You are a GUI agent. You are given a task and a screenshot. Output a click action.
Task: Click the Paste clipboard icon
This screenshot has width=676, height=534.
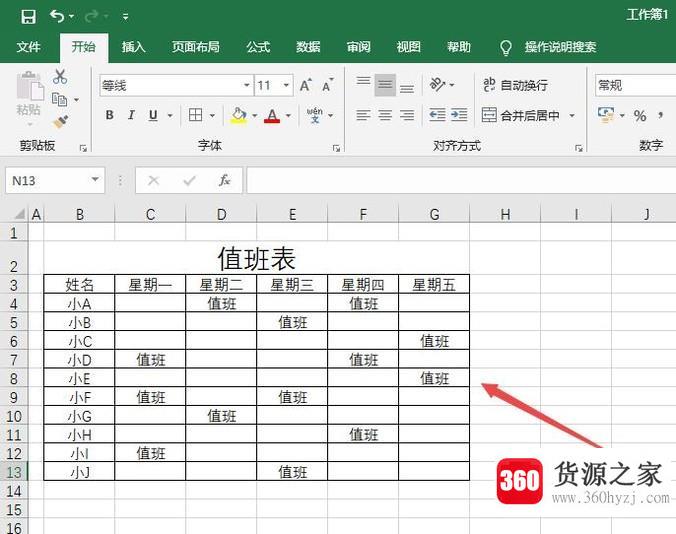(x=30, y=86)
